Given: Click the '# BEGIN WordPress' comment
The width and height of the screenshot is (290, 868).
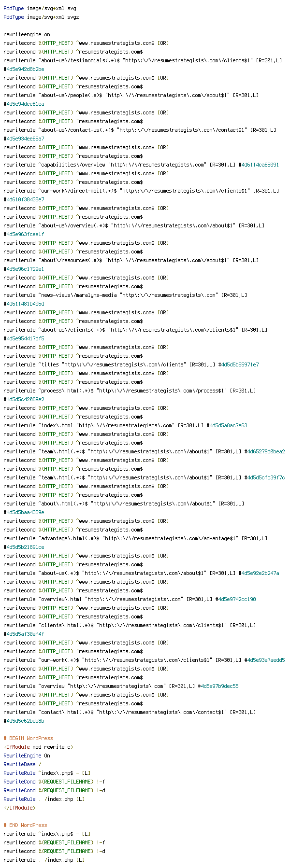Looking at the screenshot, I should (x=28, y=739).
